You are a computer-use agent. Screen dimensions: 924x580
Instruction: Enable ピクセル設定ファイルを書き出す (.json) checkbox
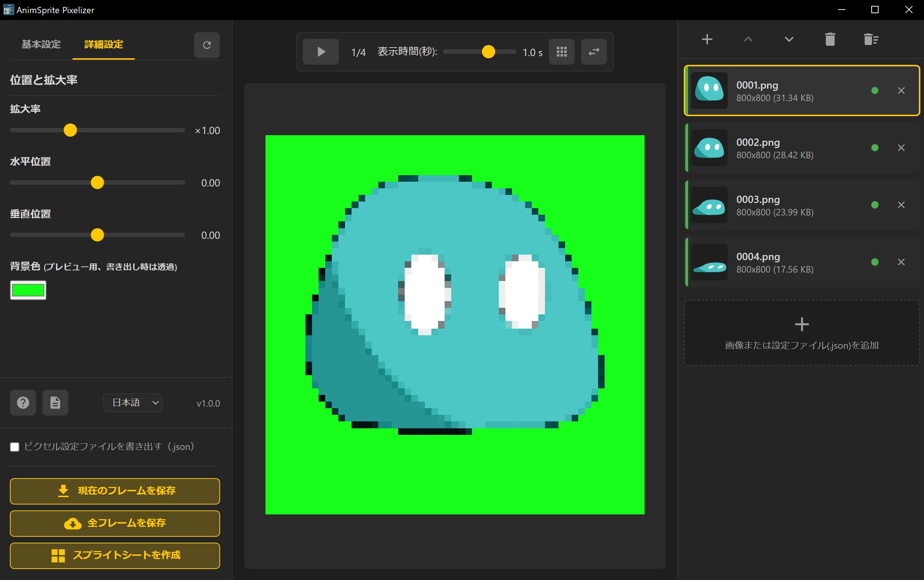tap(15, 447)
